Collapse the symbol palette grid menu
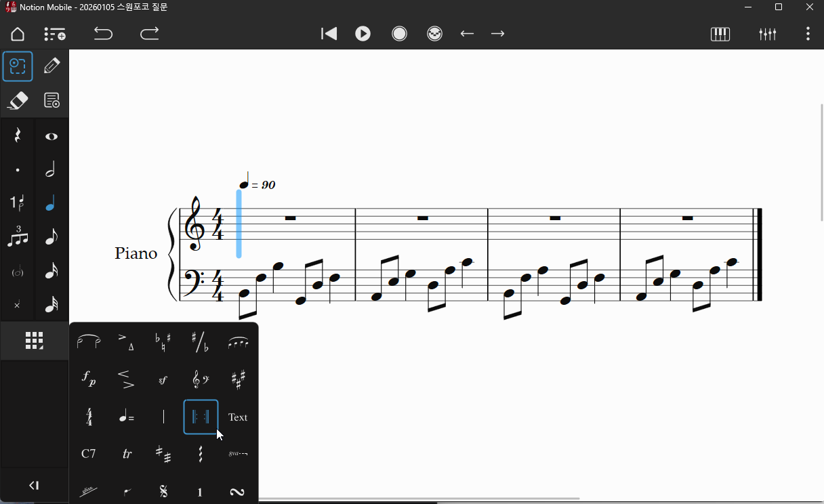824x504 pixels. (x=34, y=341)
